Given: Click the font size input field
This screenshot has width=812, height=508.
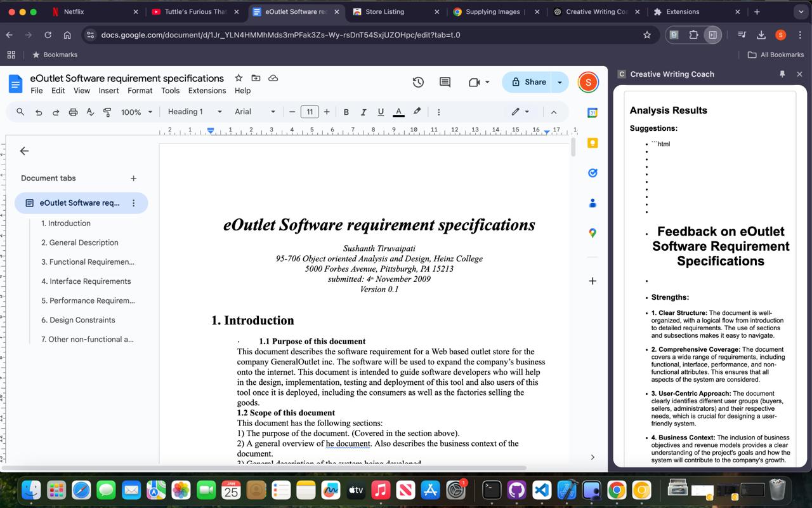Looking at the screenshot, I should (310, 112).
